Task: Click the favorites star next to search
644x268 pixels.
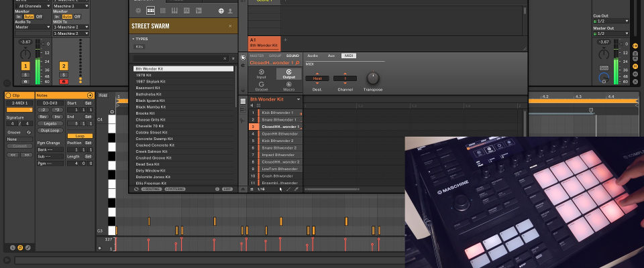Action: (233, 59)
